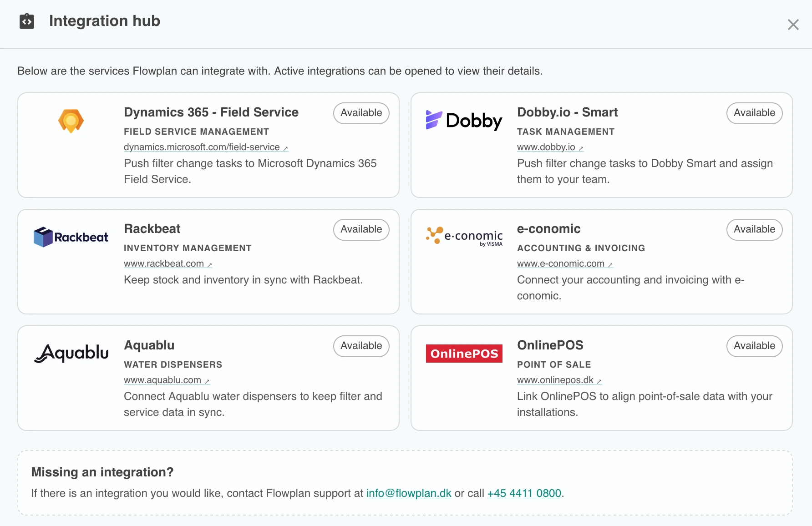Open the www.e-conomic.com link

click(x=565, y=263)
